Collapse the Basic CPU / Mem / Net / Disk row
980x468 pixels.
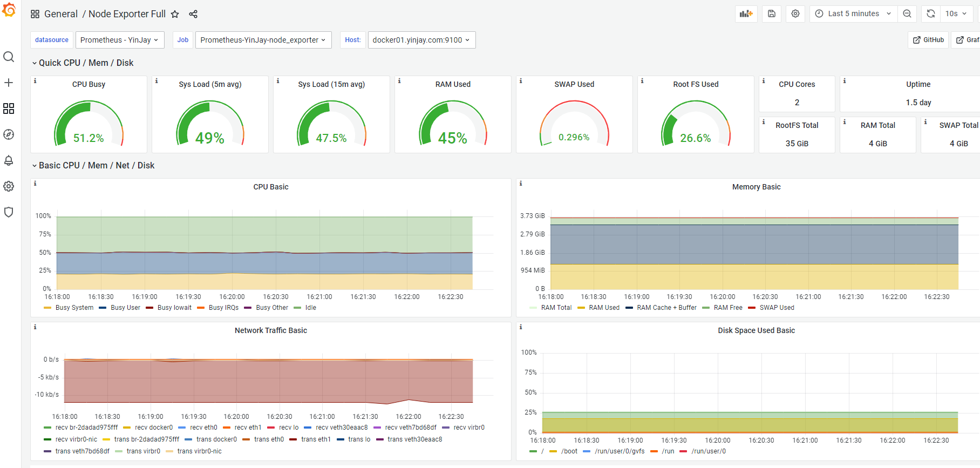click(93, 165)
